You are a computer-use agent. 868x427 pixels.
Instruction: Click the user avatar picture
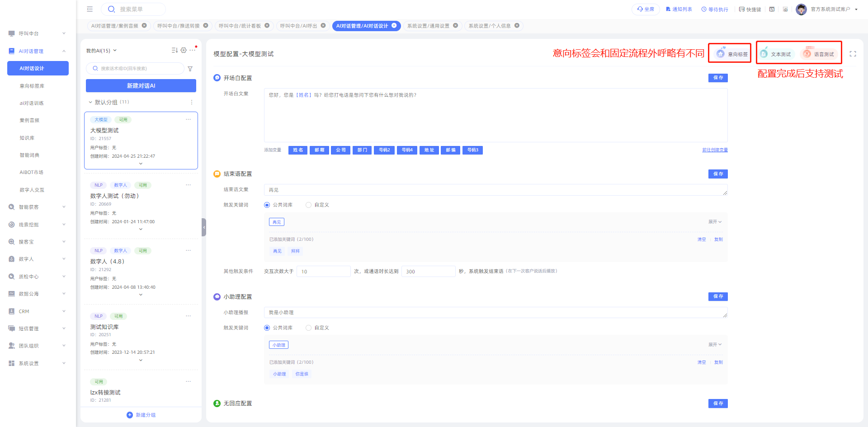click(801, 9)
